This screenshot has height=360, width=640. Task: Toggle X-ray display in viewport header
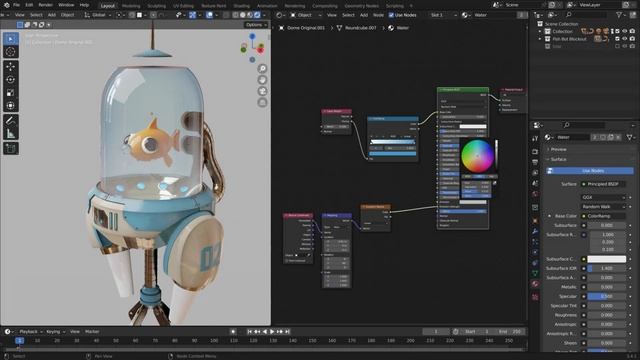point(226,15)
